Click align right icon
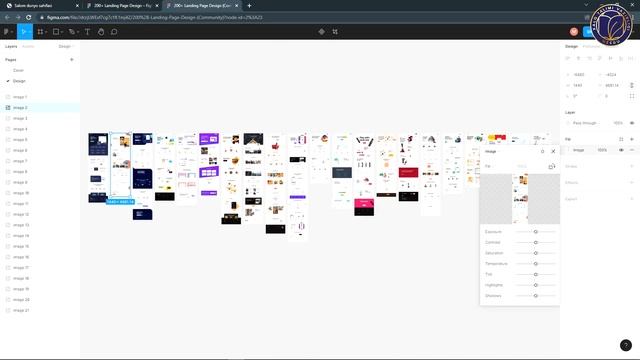Screen dimensions: 640x360 (x=589, y=58)
